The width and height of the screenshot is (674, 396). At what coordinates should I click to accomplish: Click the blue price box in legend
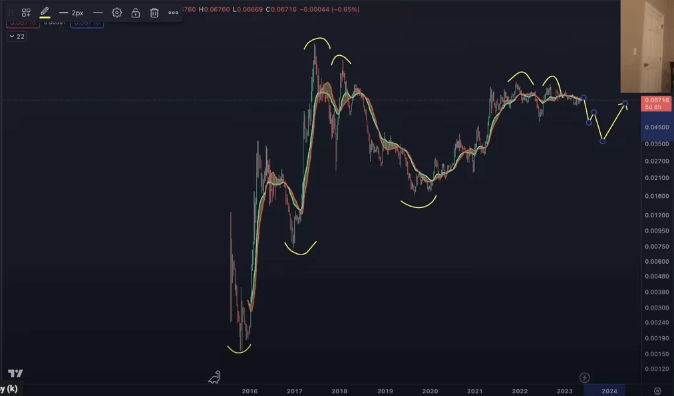[87, 23]
